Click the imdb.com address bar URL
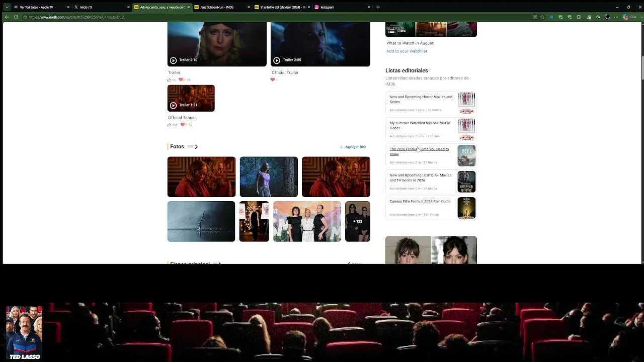The height and width of the screenshot is (362, 644). 76,17
